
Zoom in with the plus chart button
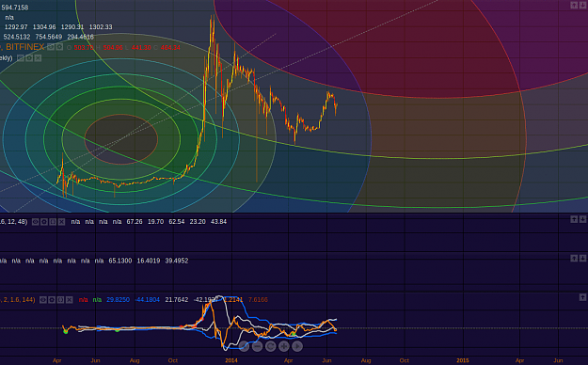pyautogui.click(x=284, y=346)
